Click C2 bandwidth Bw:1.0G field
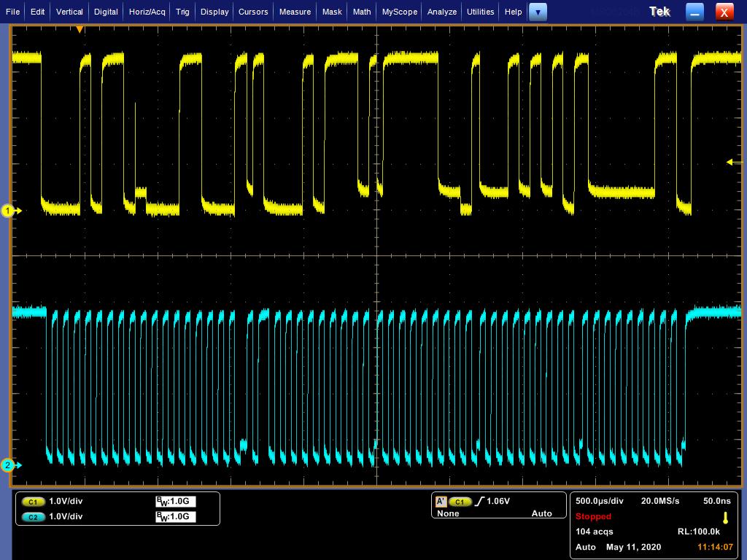This screenshot has height=560, width=747. pyautogui.click(x=176, y=517)
